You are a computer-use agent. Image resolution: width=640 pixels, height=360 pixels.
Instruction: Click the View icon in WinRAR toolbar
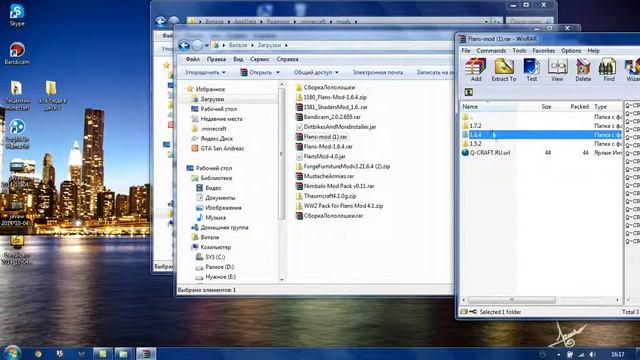[557, 70]
